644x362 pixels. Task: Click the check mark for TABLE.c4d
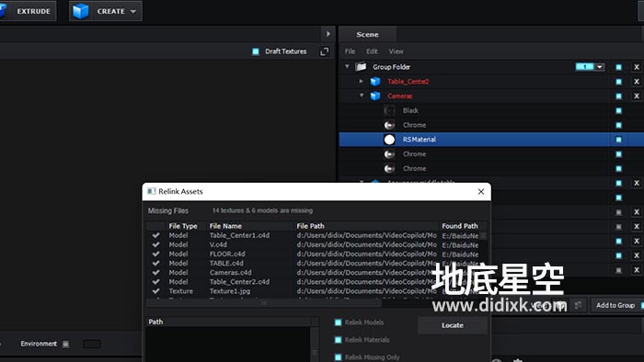[x=155, y=263]
